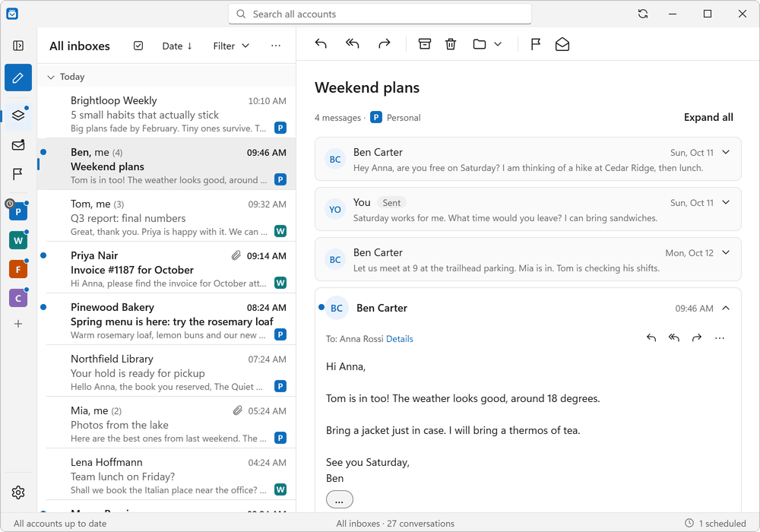Open the Q3 report: final numbers conversation
The height and width of the screenshot is (532, 760).
point(166,216)
